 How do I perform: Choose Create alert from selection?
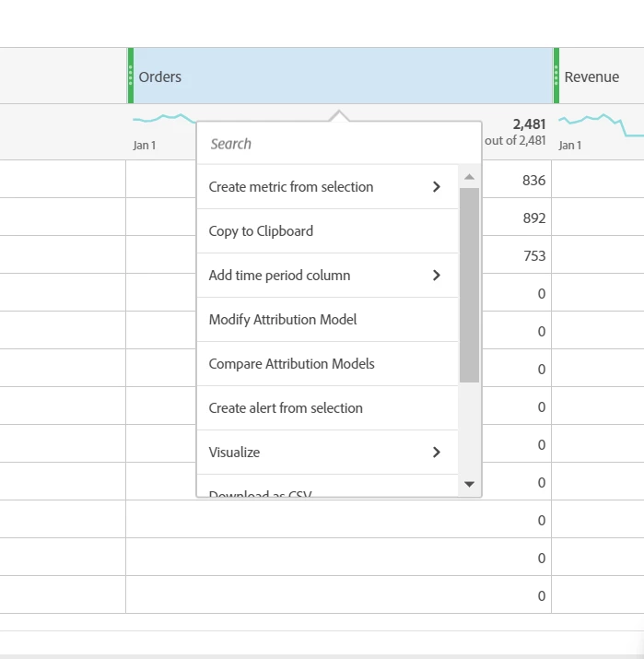286,408
